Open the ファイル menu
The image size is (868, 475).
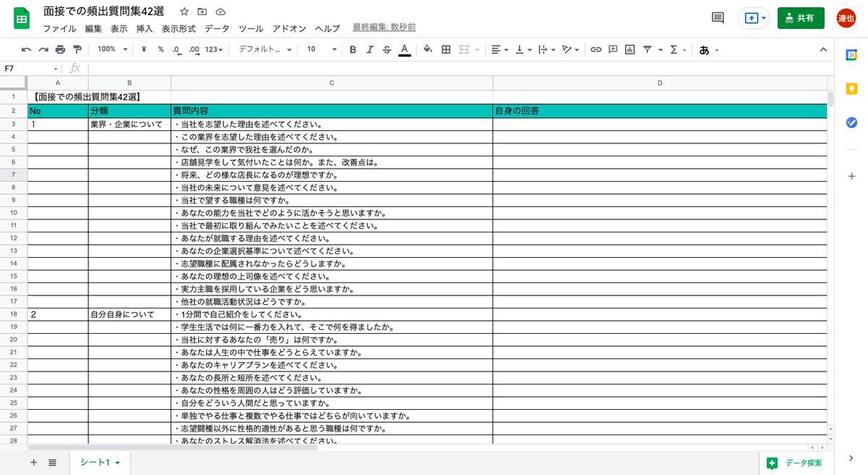tap(59, 28)
